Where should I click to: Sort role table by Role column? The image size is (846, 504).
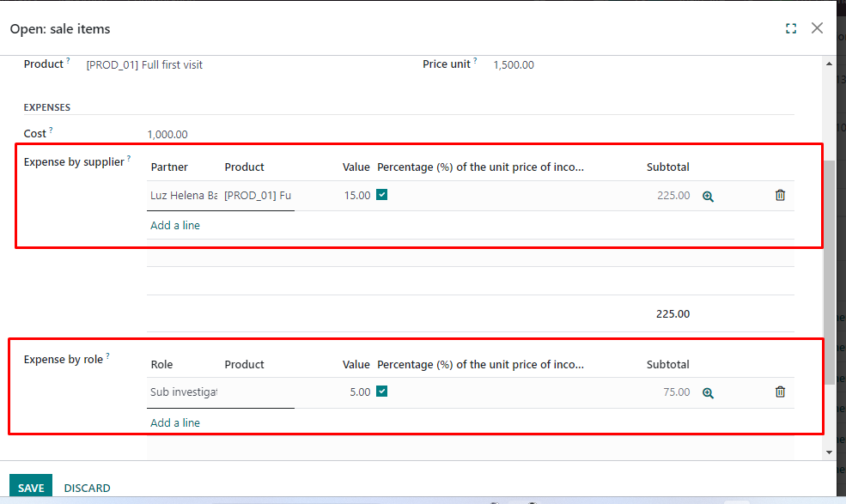coord(161,365)
